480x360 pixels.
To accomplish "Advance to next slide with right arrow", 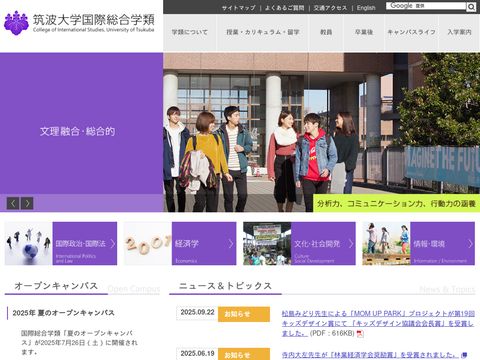I will [x=27, y=203].
